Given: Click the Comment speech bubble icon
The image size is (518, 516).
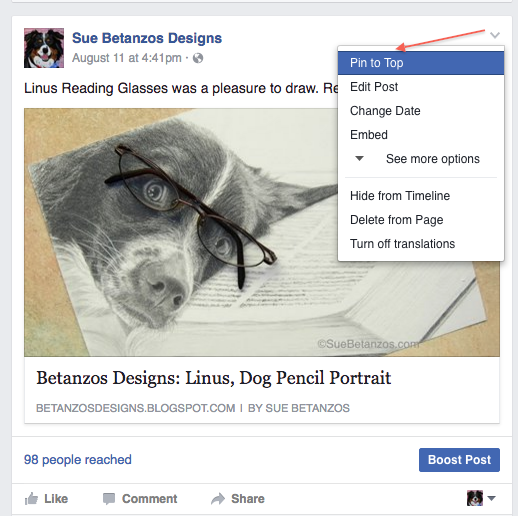Looking at the screenshot, I should [109, 499].
